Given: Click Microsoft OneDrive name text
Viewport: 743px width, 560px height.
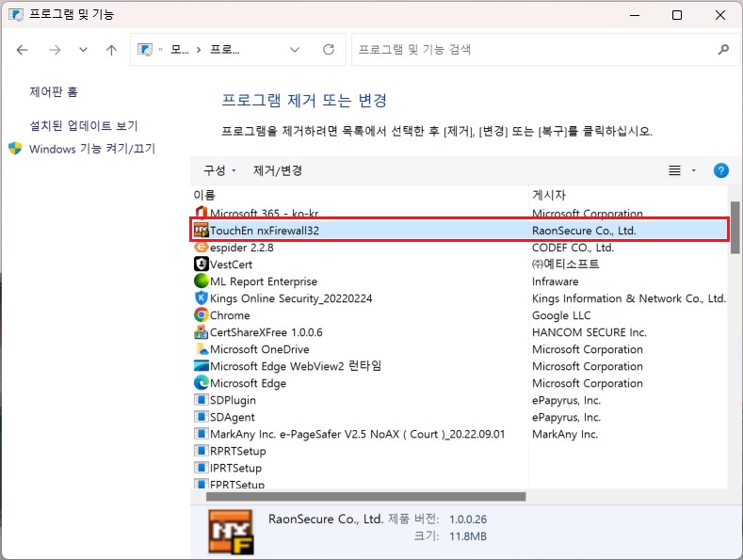Looking at the screenshot, I should (260, 349).
